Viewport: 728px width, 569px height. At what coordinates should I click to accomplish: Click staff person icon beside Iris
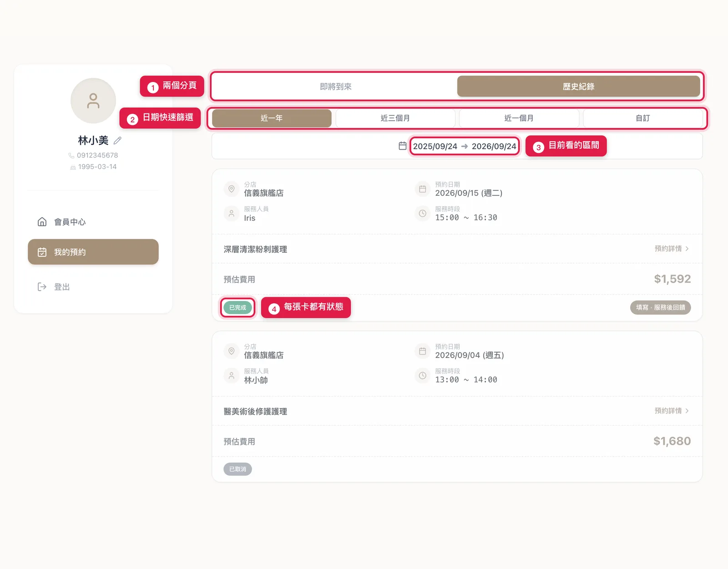tap(232, 213)
